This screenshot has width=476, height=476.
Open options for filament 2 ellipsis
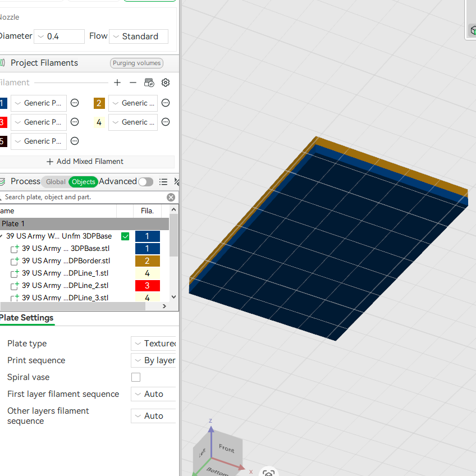pyautogui.click(x=166, y=103)
